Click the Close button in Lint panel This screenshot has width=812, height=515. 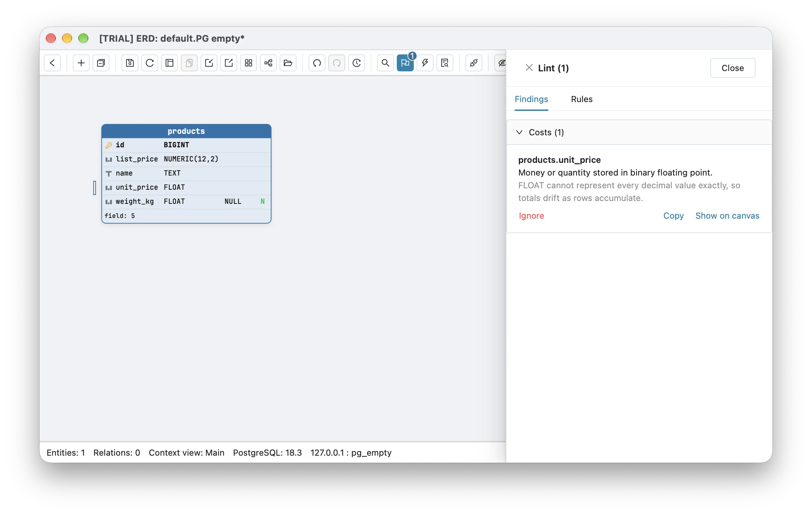733,68
